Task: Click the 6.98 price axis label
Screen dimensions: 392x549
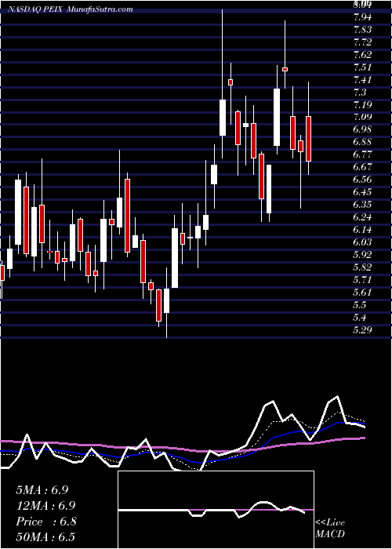Action: (x=362, y=129)
